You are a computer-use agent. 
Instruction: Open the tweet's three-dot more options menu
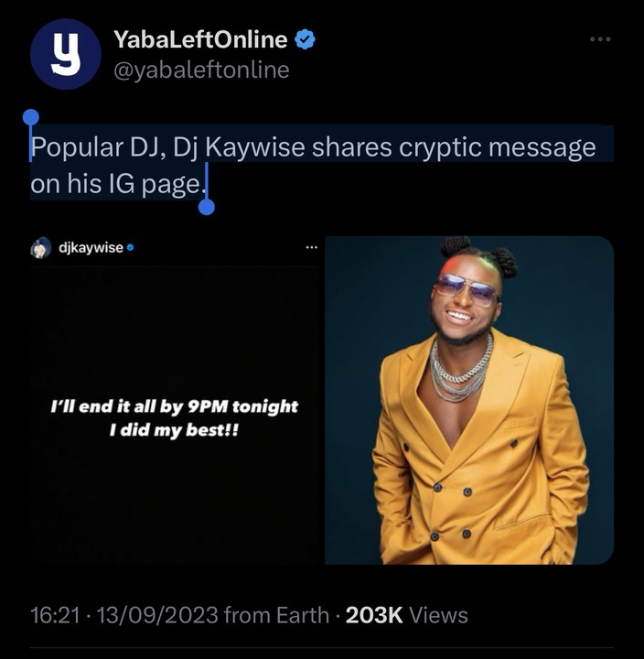[600, 39]
